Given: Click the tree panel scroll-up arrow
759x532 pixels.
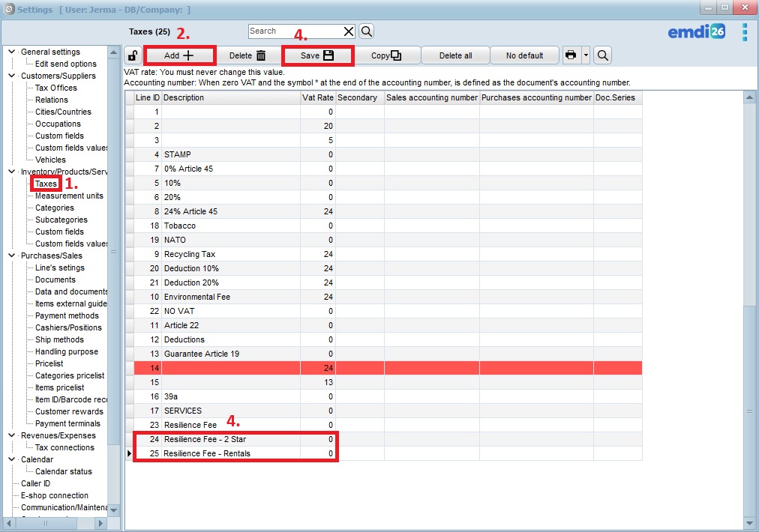Looking at the screenshot, I should [114, 52].
